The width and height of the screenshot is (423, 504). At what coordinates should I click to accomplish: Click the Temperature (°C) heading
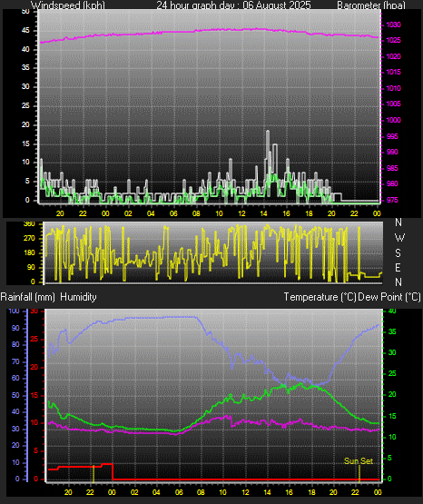320,297
